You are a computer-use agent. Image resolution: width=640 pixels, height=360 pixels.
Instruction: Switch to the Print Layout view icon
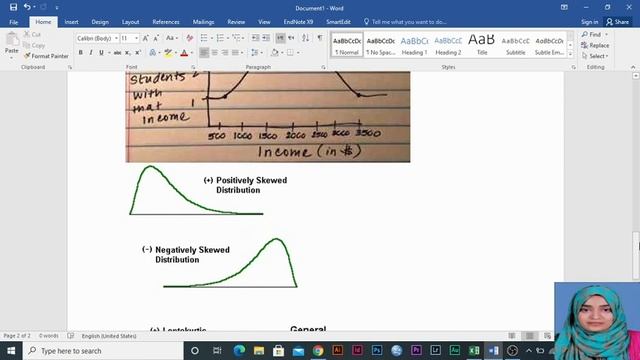tap(530, 336)
